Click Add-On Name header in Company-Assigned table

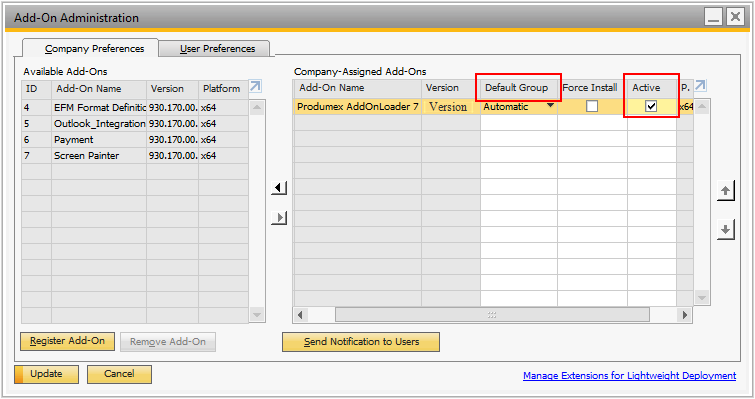[358, 88]
